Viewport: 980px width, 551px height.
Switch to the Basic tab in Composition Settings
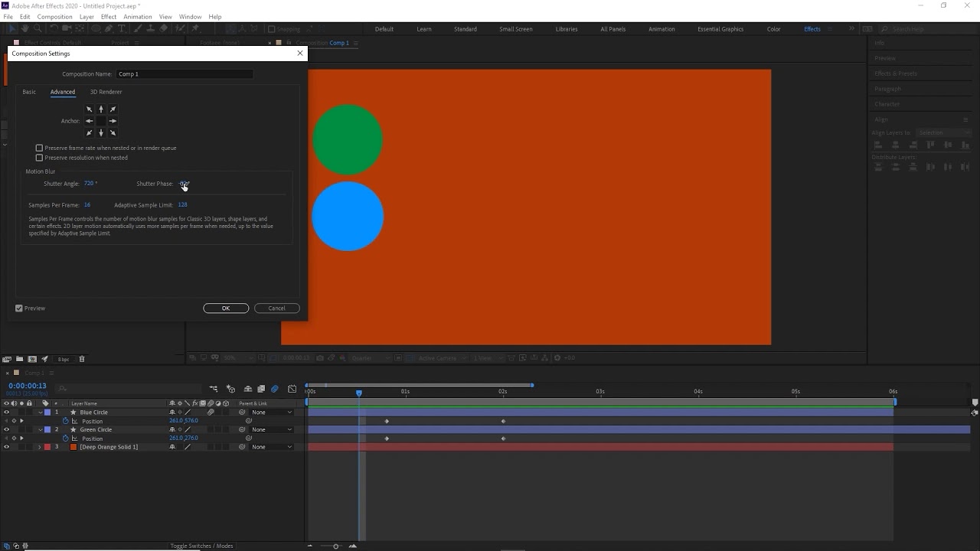(x=29, y=92)
